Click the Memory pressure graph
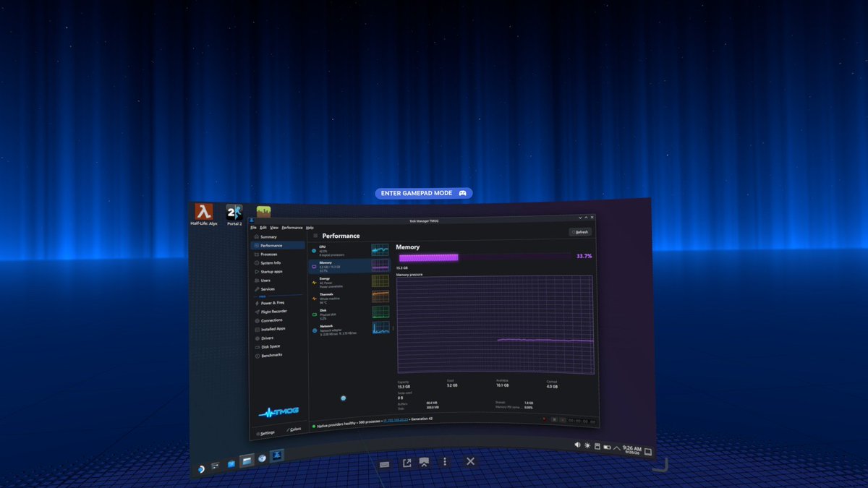This screenshot has height=488, width=868. (x=495, y=324)
